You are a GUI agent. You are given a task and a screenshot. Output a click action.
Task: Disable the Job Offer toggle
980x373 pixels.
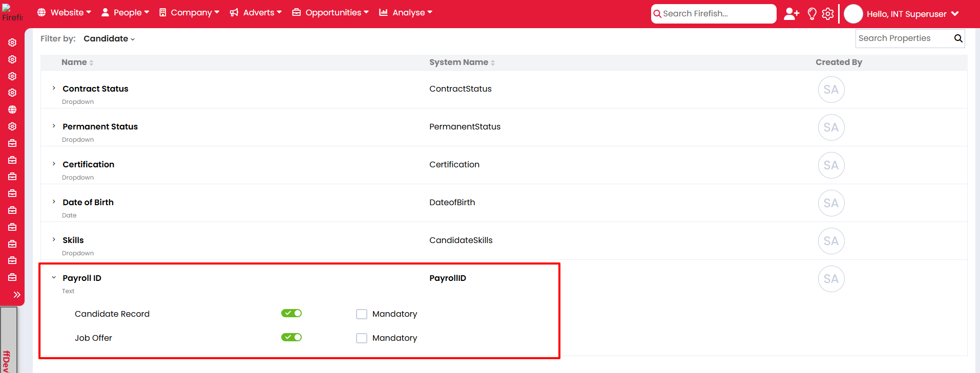[x=291, y=337]
